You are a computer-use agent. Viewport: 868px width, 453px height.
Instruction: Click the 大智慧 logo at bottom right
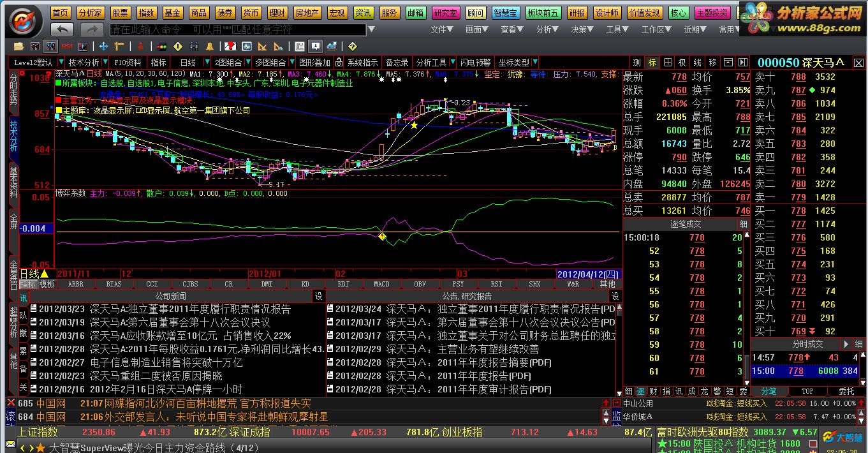[x=842, y=438]
